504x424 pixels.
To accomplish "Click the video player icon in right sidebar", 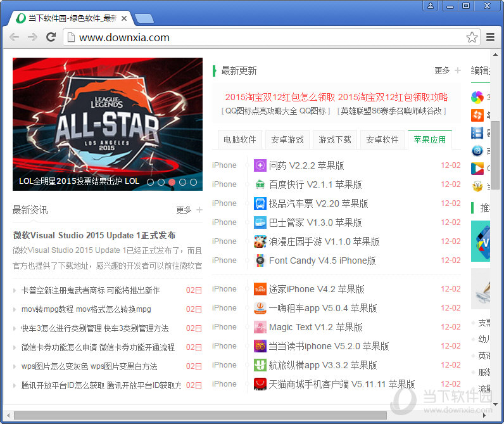I will (x=477, y=168).
